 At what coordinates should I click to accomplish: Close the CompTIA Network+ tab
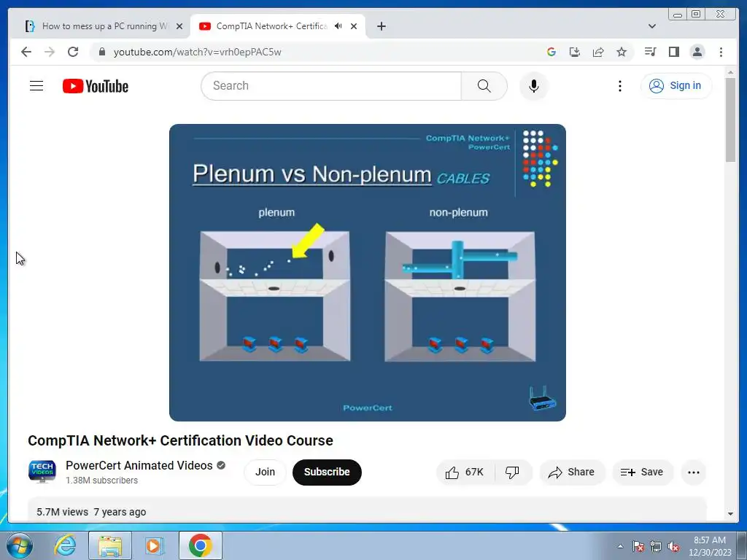pos(354,26)
